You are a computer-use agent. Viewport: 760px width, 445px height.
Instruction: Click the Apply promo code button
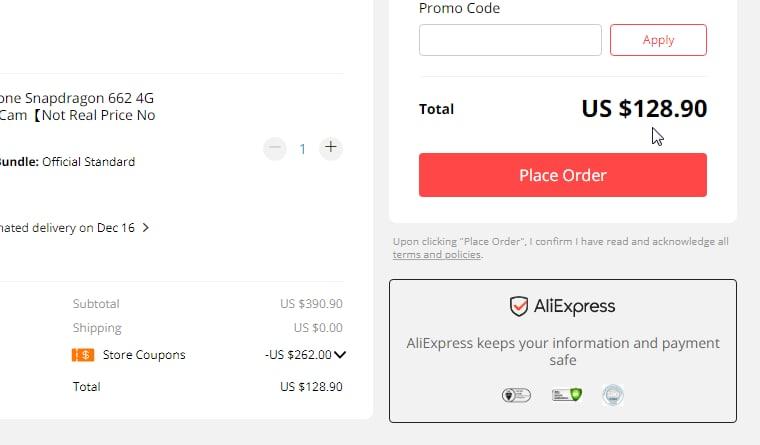(x=658, y=40)
